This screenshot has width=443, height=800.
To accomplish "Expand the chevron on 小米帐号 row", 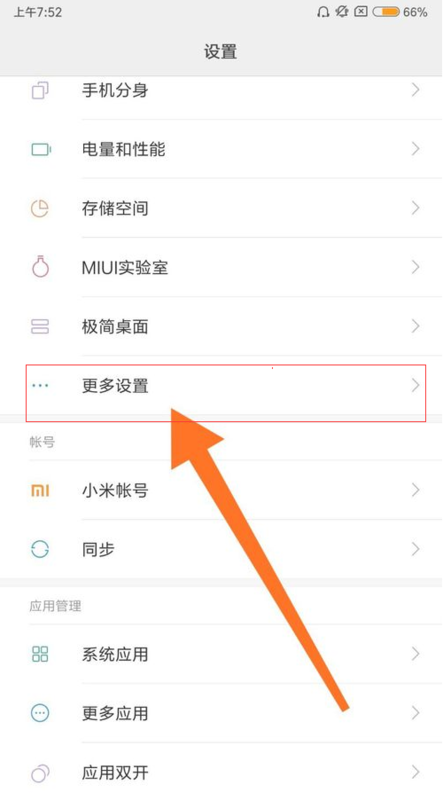I will click(x=415, y=491).
